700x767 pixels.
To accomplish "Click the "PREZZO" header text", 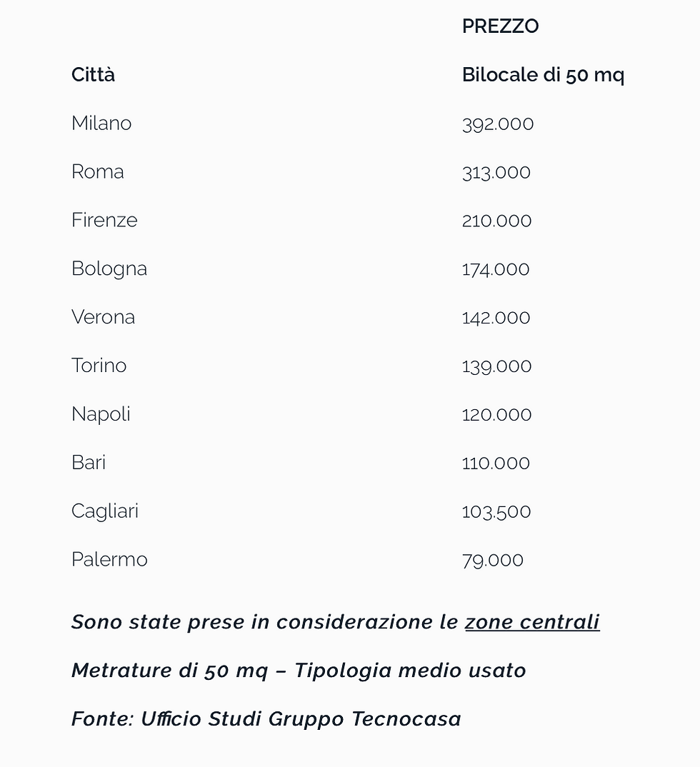I will (x=500, y=26).
